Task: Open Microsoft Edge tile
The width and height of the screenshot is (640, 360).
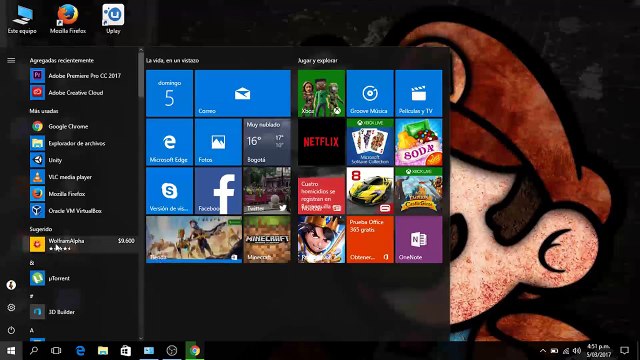Action: point(169,142)
